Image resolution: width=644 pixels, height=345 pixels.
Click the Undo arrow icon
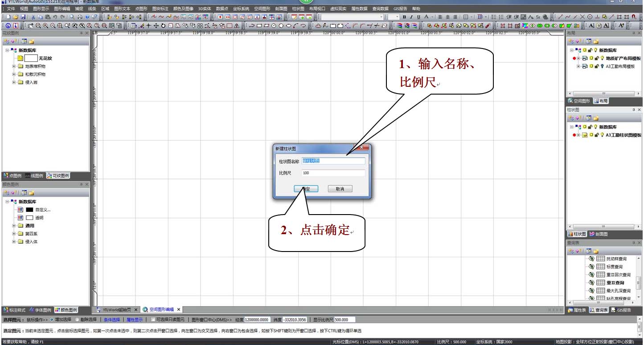coord(55,17)
